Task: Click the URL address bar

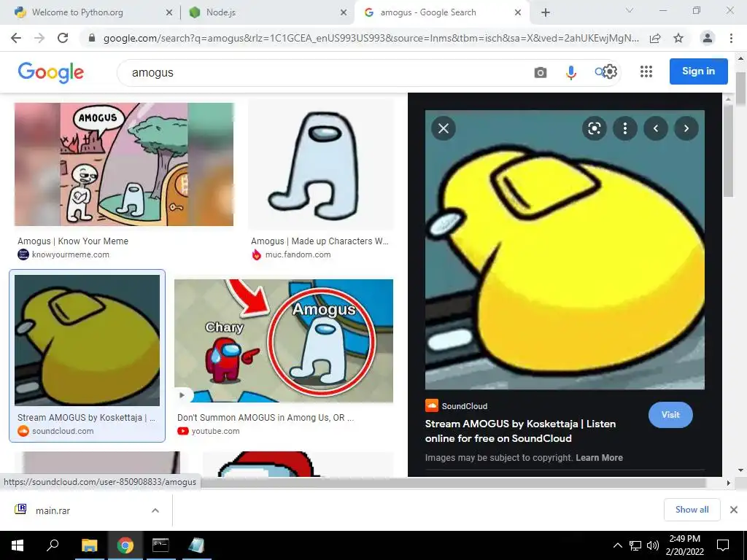Action: click(371, 38)
